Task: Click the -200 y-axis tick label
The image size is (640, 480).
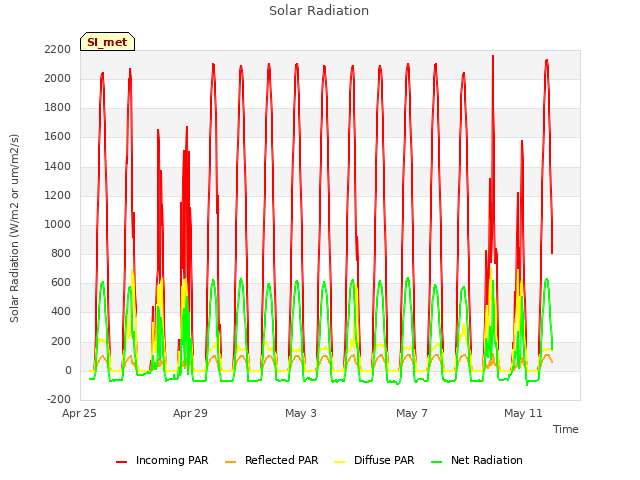Action: [x=59, y=400]
